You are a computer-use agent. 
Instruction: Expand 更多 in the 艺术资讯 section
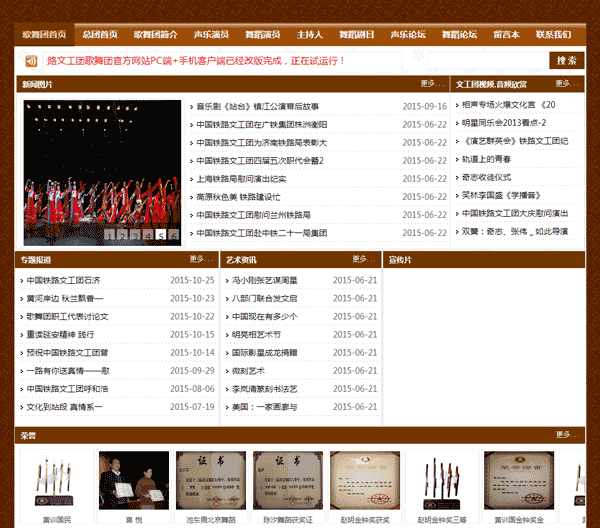pyautogui.click(x=364, y=260)
